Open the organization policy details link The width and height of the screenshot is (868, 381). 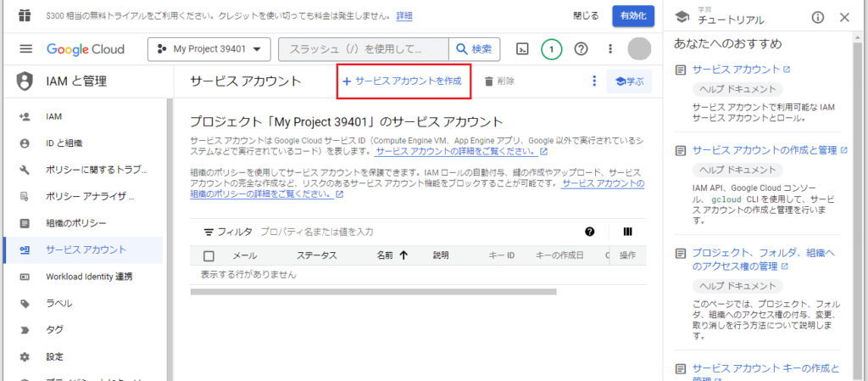(416, 189)
